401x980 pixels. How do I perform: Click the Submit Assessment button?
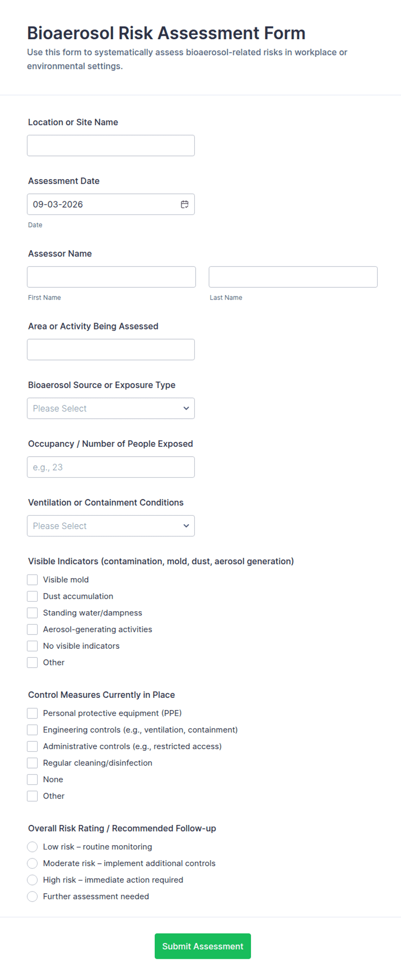[203, 946]
